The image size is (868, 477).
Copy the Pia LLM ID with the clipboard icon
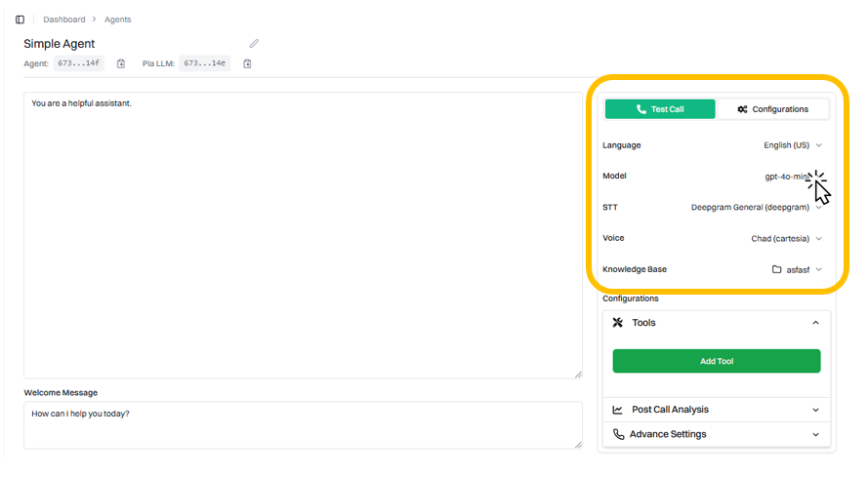coord(247,63)
